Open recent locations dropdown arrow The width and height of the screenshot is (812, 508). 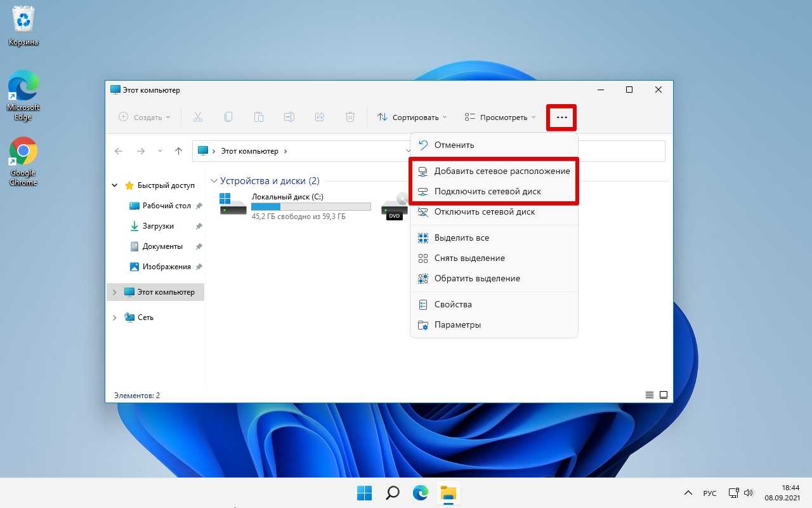tap(160, 151)
